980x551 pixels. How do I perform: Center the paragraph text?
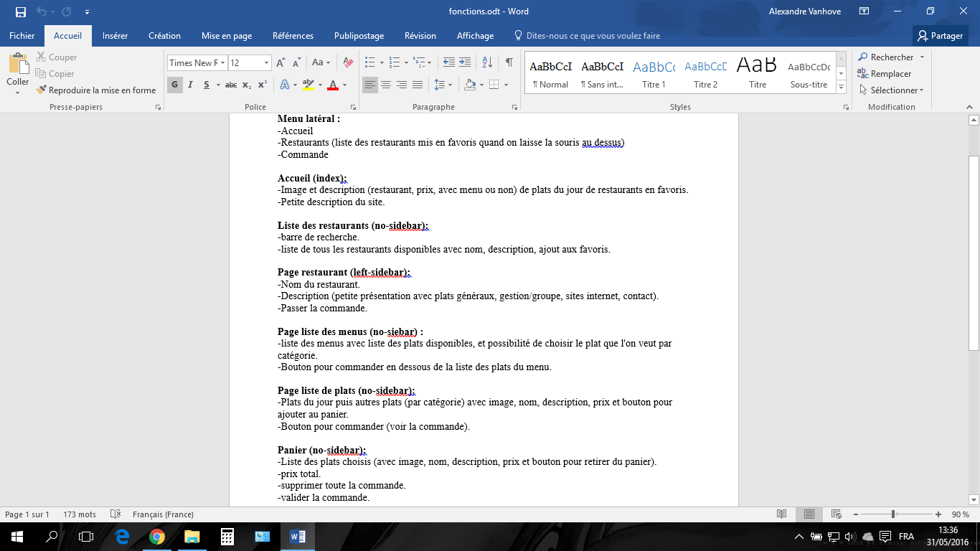click(x=386, y=85)
